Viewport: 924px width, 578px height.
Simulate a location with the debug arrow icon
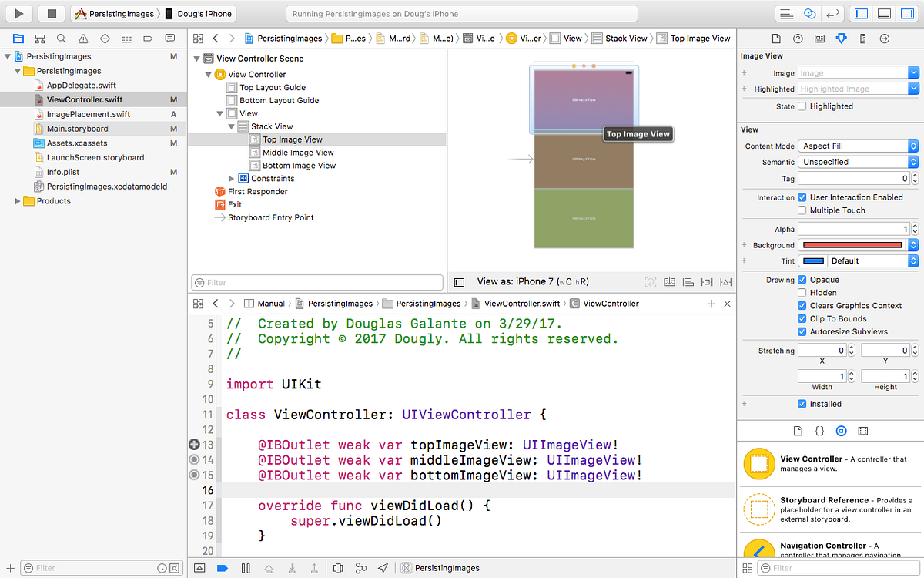[x=383, y=568]
